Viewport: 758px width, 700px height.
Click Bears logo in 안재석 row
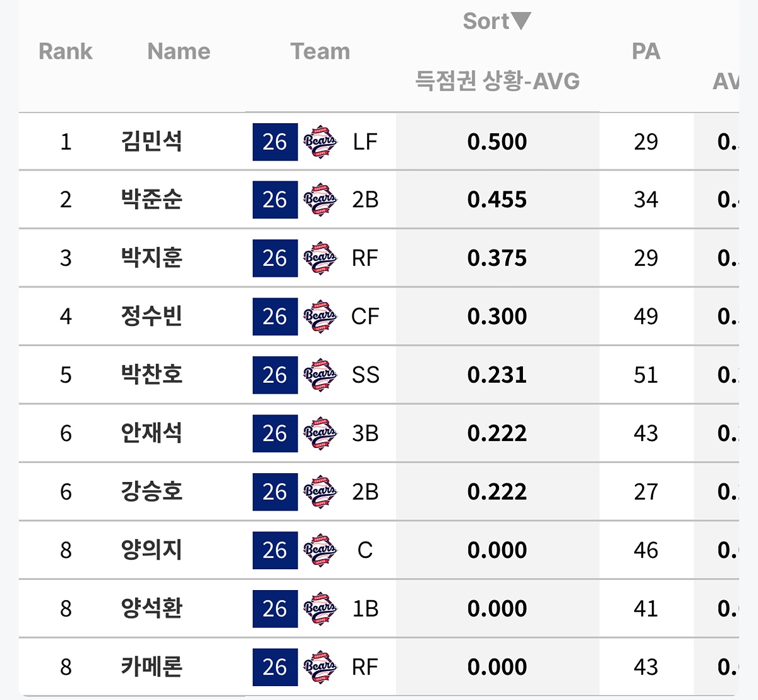[320, 433]
